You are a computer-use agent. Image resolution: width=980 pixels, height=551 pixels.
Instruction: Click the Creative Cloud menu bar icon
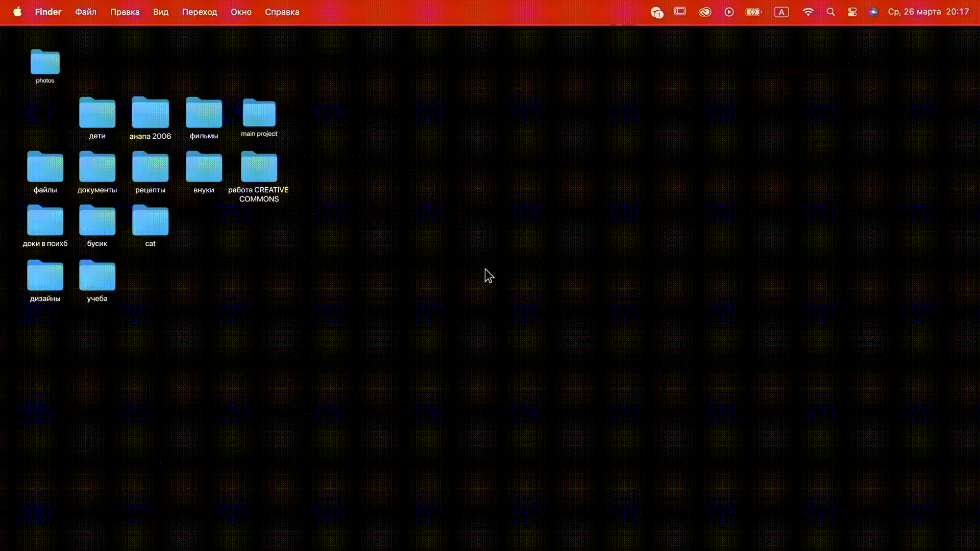705,12
